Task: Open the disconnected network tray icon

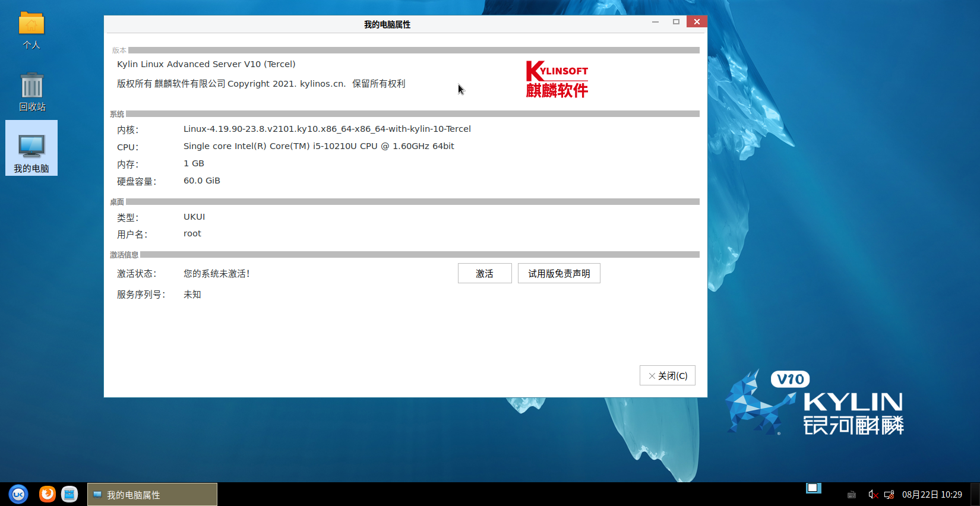Action: click(889, 495)
